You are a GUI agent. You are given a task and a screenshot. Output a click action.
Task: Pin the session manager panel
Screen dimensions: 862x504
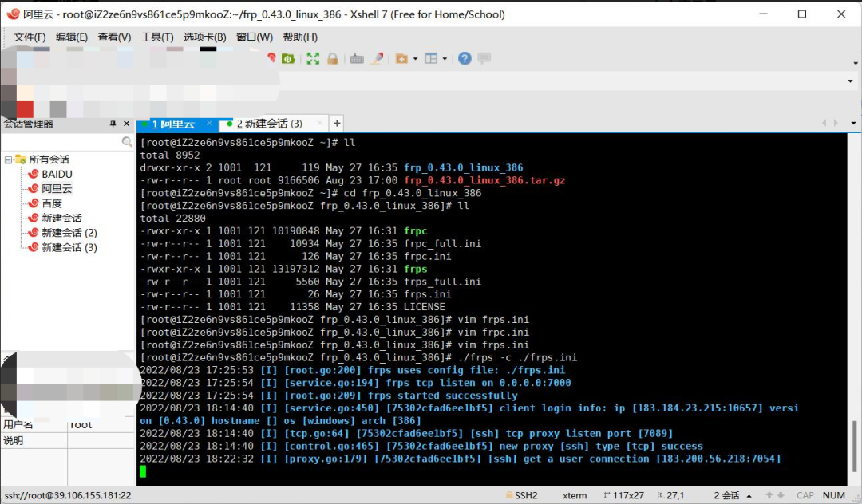pos(113,124)
